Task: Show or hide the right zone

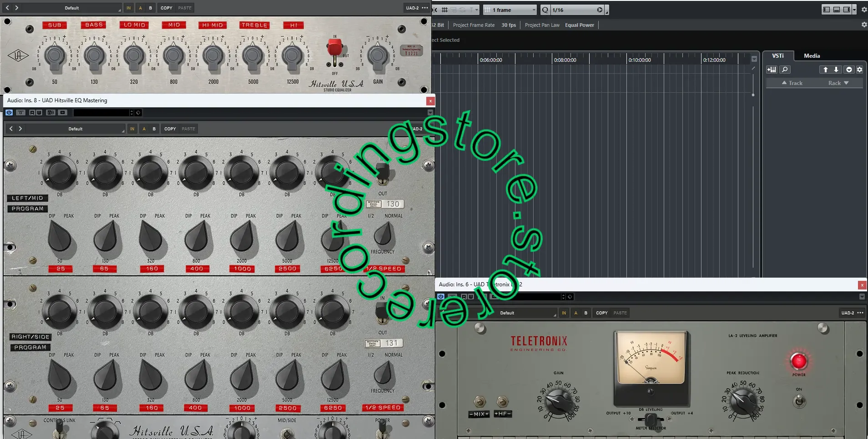Action: [847, 9]
